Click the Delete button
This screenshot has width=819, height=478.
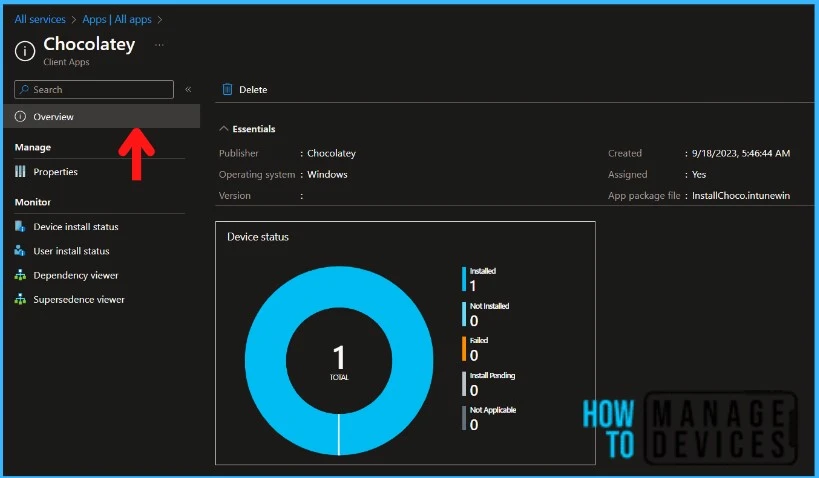(x=245, y=89)
